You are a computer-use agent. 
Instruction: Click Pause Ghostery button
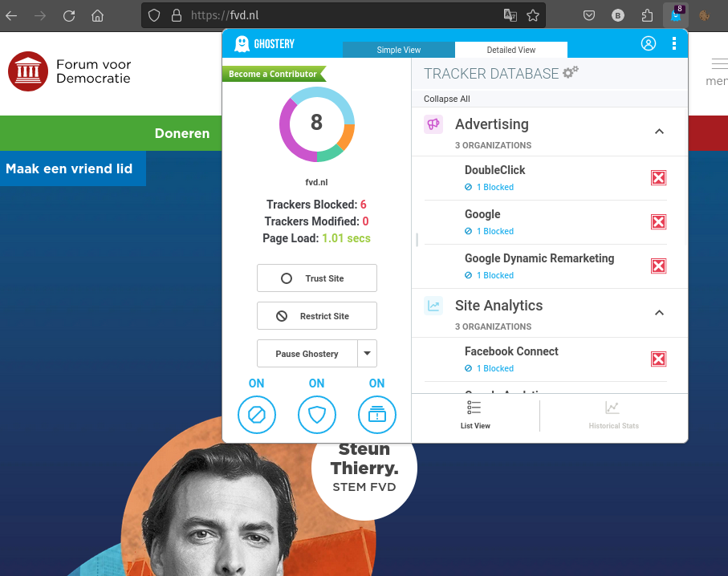(307, 353)
